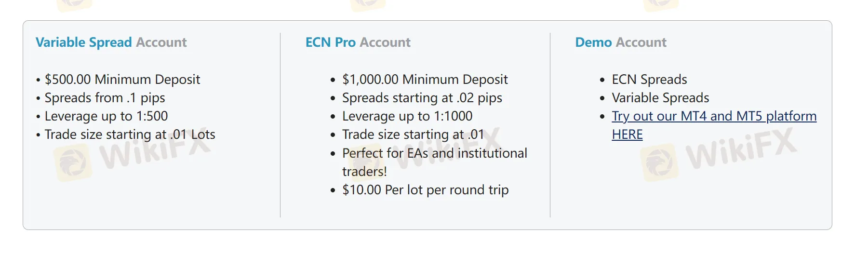Viewport: 868px width, 256px height.
Task: Click Spreads starting at .02 pips
Action: 422,98
